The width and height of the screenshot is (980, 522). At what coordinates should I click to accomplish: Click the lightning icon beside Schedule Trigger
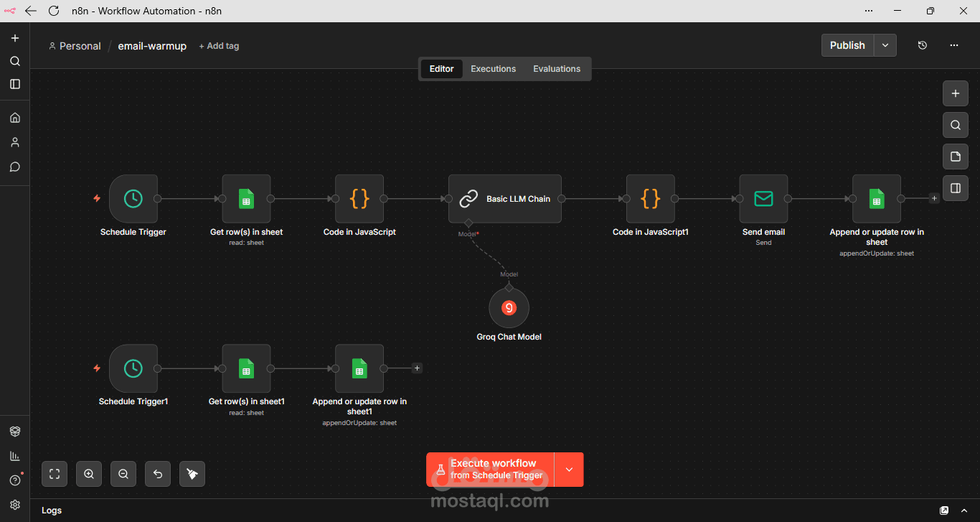click(x=97, y=199)
